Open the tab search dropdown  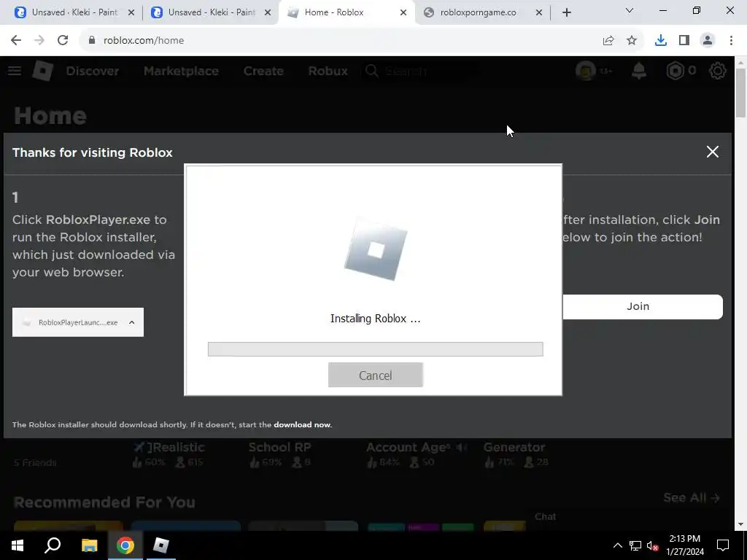tap(630, 10)
